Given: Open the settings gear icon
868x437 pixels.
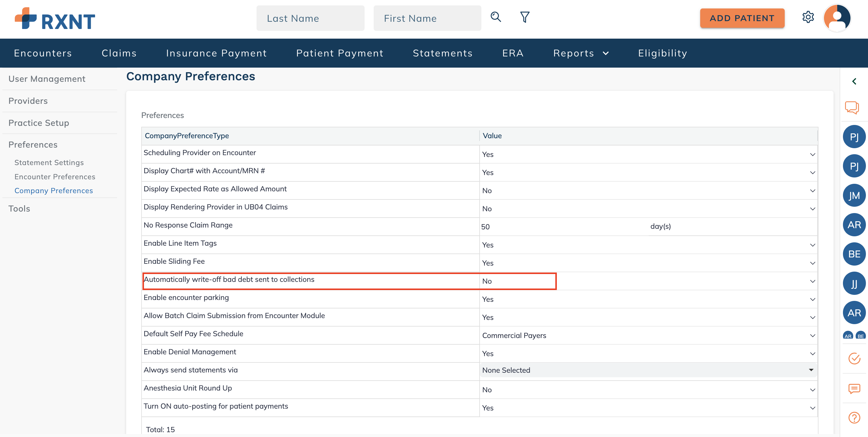Looking at the screenshot, I should pyautogui.click(x=808, y=17).
